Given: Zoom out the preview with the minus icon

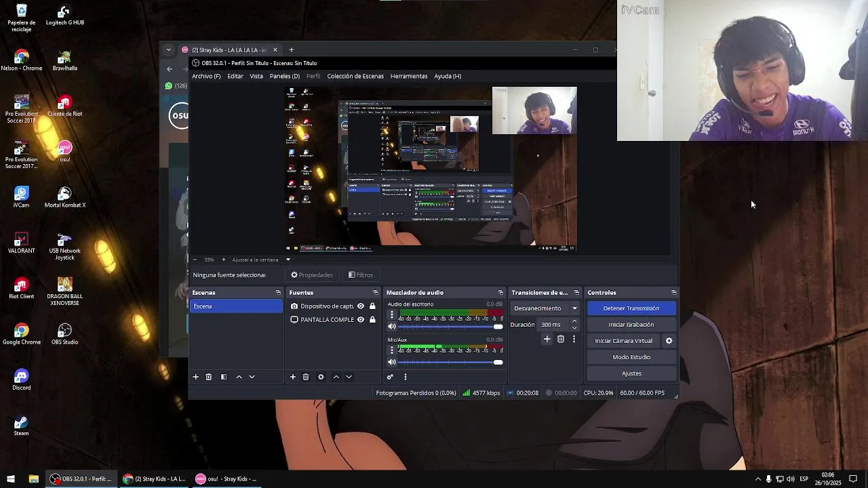Looking at the screenshot, I should pyautogui.click(x=195, y=260).
